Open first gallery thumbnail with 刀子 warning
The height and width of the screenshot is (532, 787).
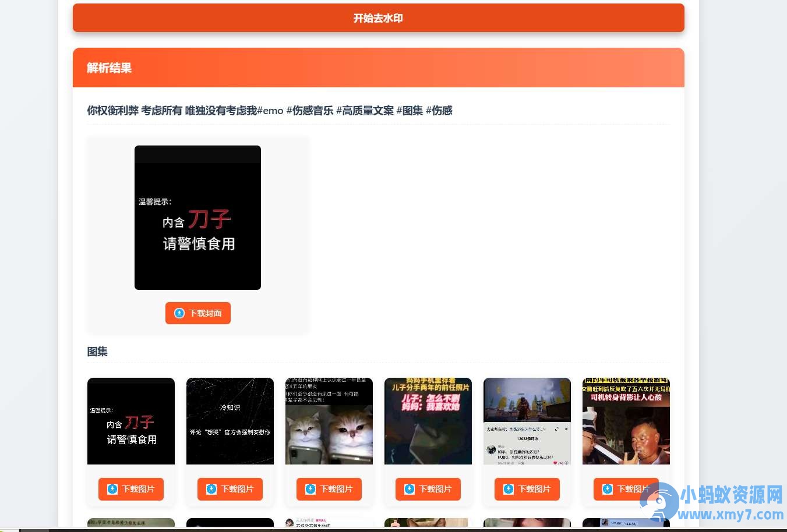(131, 421)
